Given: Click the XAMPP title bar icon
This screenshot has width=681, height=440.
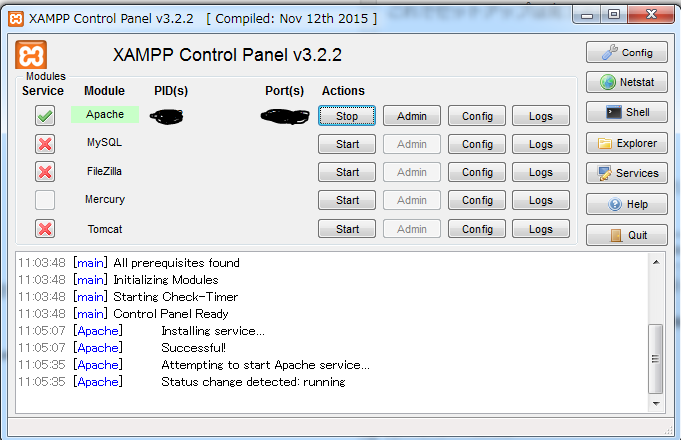Looking at the screenshot, I should tap(16, 19).
